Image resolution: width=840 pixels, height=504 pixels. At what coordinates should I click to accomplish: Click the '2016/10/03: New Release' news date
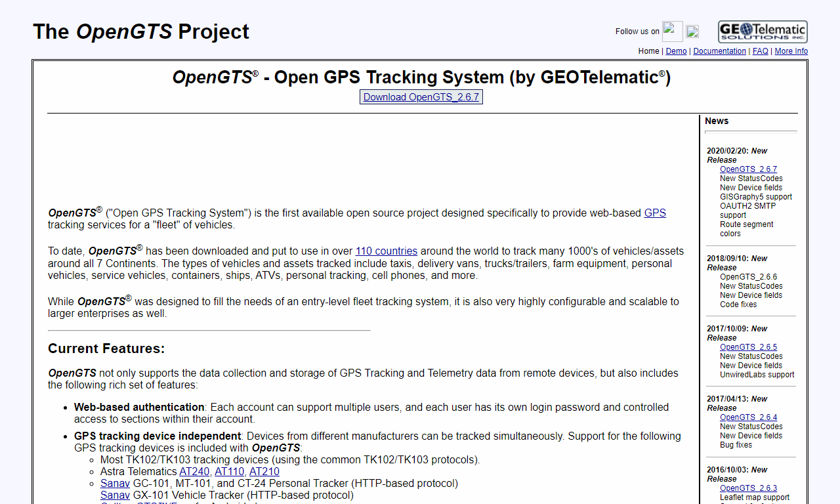[x=737, y=474]
